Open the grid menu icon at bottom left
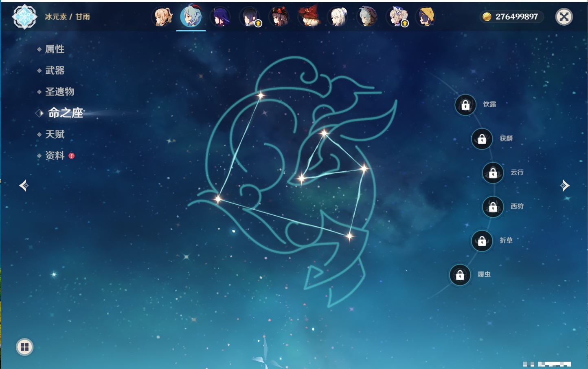 click(x=24, y=347)
